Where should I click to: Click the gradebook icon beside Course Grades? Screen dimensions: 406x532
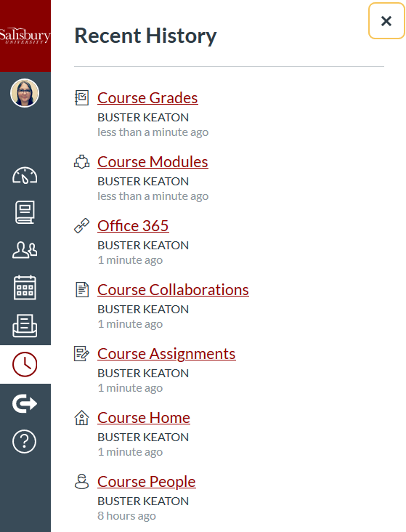click(x=82, y=97)
